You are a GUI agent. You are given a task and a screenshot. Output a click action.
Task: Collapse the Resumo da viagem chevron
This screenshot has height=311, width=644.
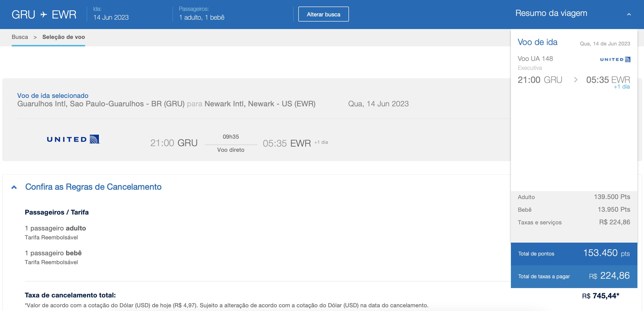(629, 14)
